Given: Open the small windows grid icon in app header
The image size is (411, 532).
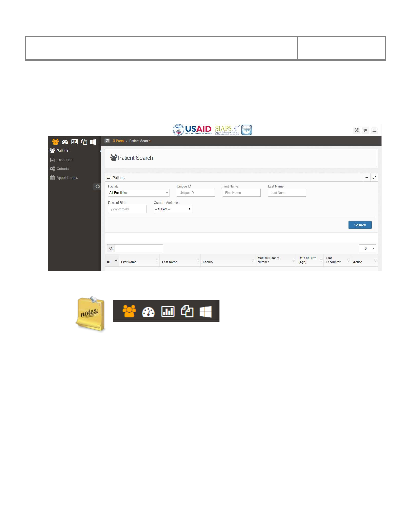Looking at the screenshot, I should click(93, 142).
